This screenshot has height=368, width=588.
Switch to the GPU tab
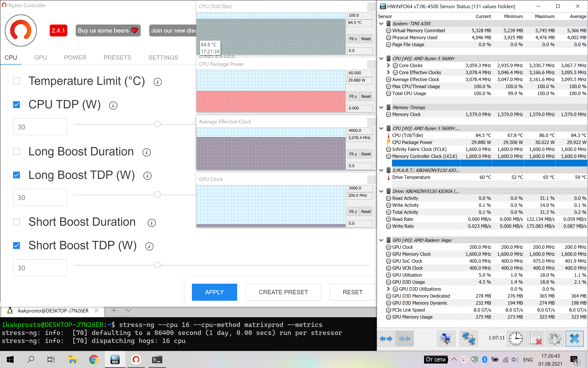(x=40, y=58)
